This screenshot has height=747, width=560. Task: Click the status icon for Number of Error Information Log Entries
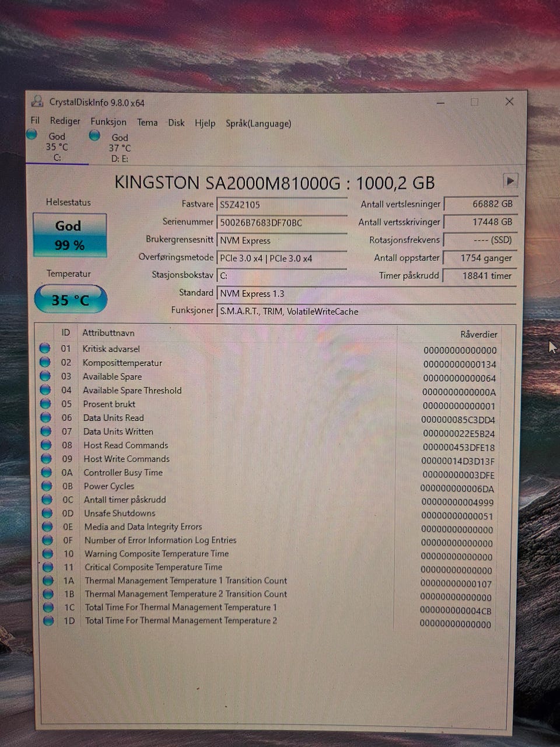point(47,540)
